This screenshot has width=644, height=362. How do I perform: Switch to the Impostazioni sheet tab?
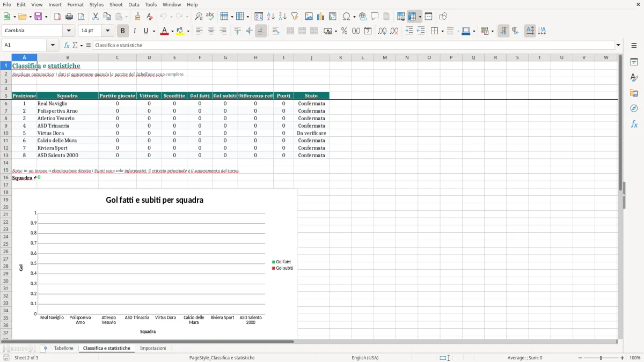pyautogui.click(x=153, y=348)
